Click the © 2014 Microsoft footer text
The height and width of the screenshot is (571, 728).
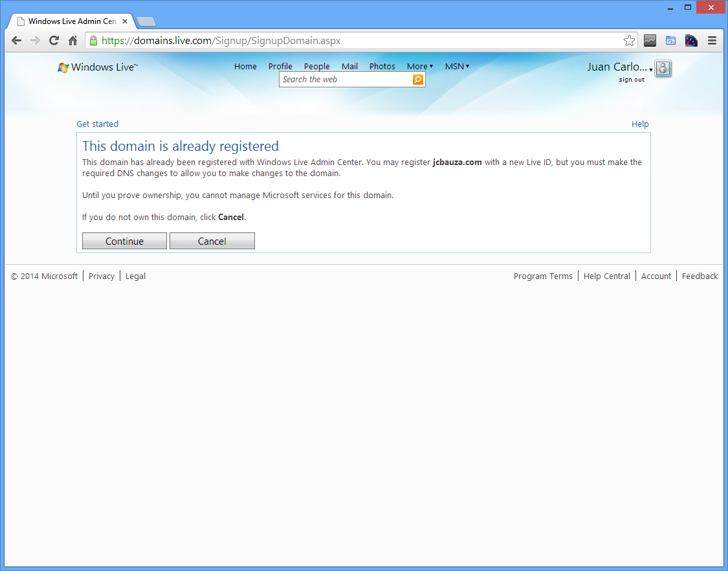(44, 276)
